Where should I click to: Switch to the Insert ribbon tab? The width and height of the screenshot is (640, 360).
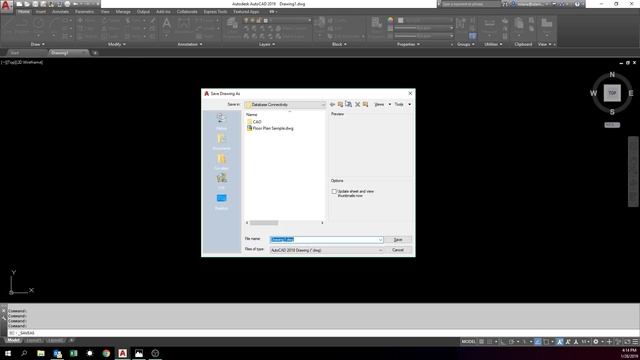pyautogui.click(x=41, y=12)
